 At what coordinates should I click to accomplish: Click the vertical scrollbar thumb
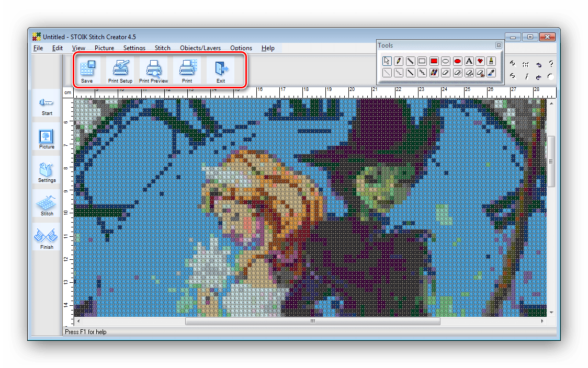[551, 162]
